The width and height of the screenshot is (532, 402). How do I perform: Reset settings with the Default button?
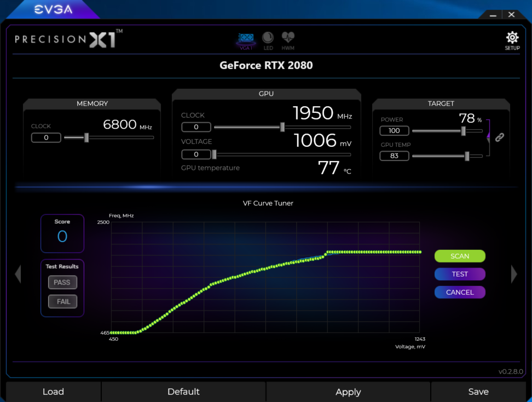183,392
